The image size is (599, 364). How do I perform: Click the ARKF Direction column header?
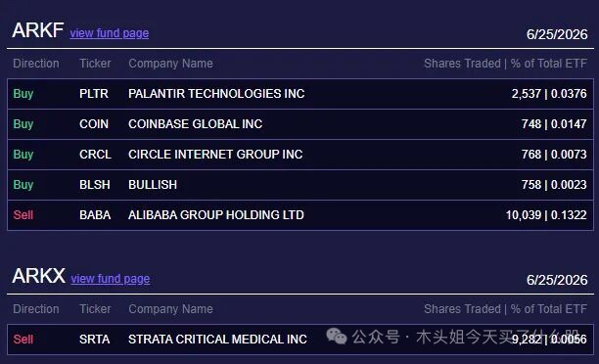point(36,64)
